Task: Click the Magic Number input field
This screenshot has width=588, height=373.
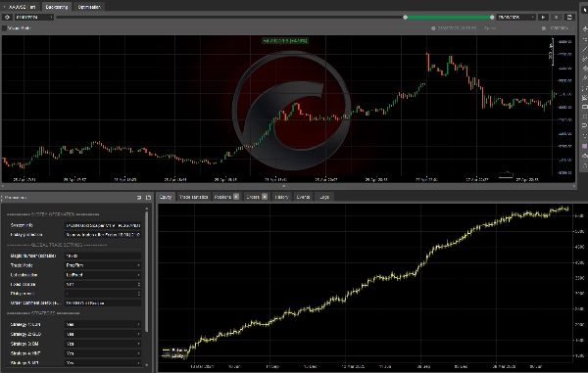Action: coord(103,256)
